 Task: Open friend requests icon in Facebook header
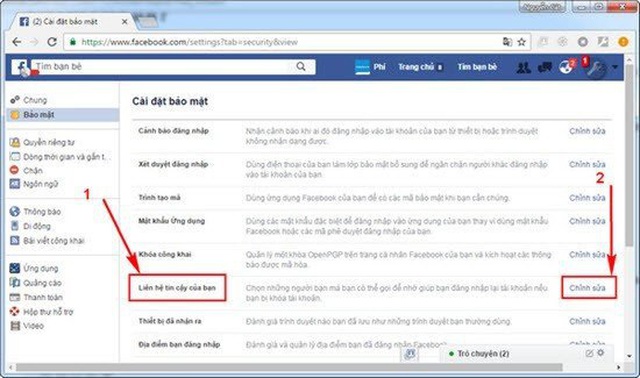pos(523,67)
